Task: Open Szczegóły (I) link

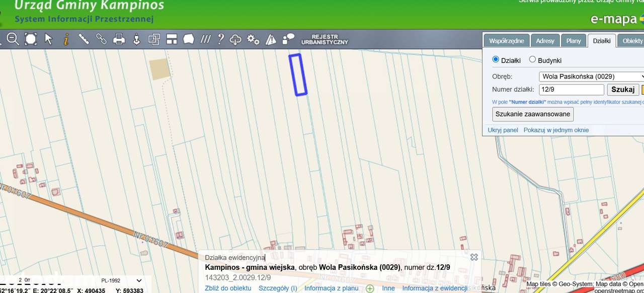Action: pyautogui.click(x=278, y=288)
